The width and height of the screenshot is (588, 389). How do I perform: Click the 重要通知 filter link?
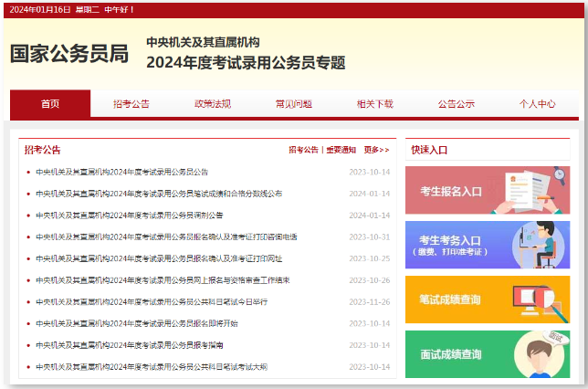tap(341, 150)
